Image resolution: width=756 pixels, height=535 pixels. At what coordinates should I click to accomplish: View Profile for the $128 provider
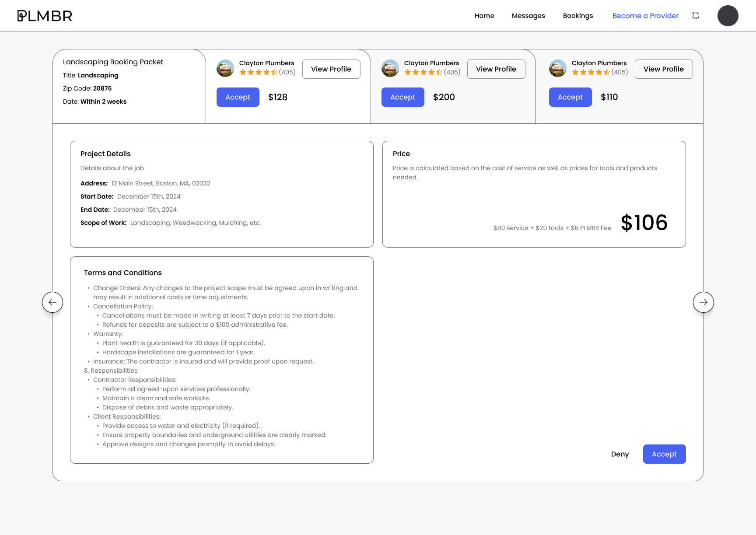331,69
